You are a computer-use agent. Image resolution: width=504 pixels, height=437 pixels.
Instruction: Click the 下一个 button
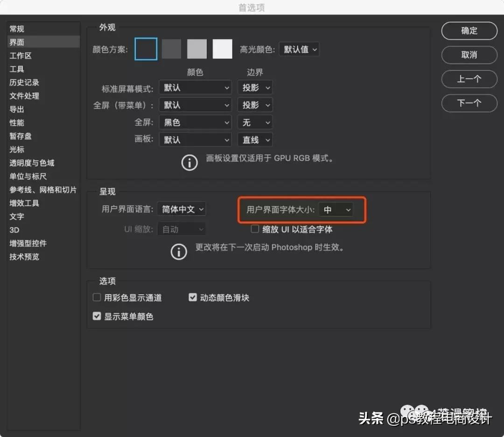tap(469, 103)
